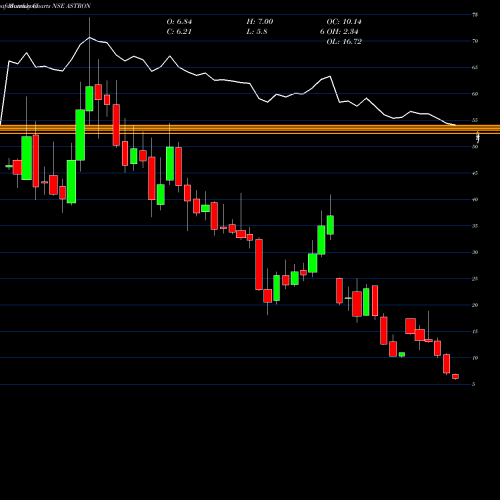Click the 10 price axis label
This screenshot has width=500, height=500.
point(475,358)
